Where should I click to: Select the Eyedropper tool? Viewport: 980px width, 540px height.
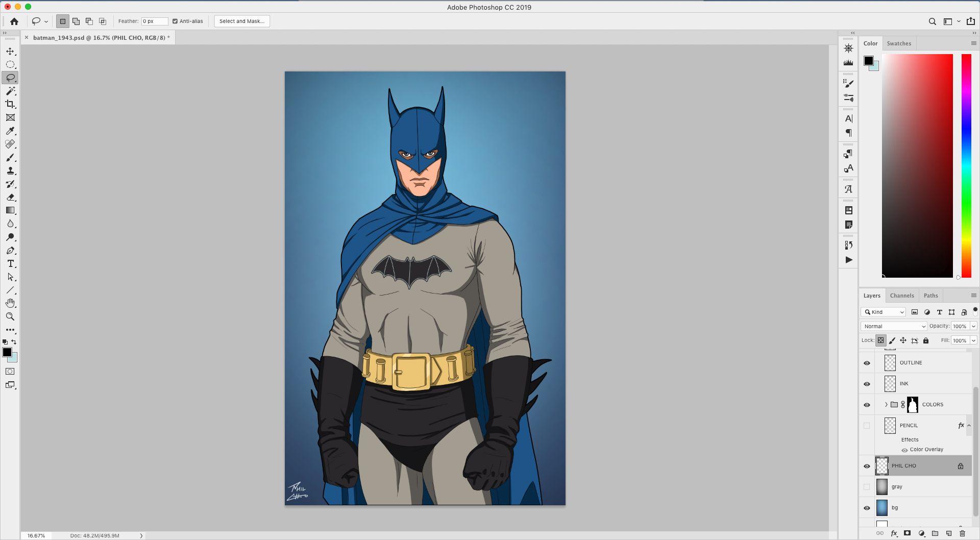pyautogui.click(x=10, y=131)
